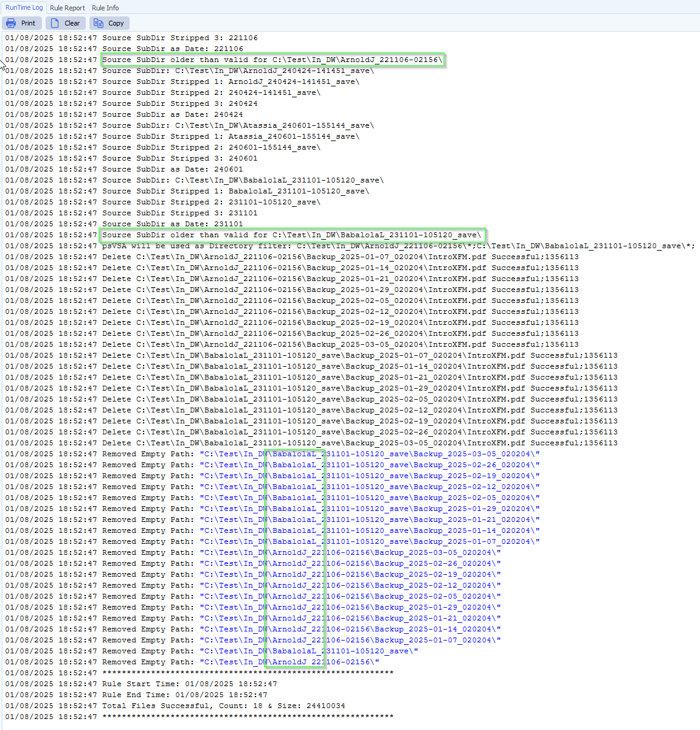Select 'Source SubDir Stripped 3: 221106' line
The image size is (700, 730).
(x=131, y=38)
